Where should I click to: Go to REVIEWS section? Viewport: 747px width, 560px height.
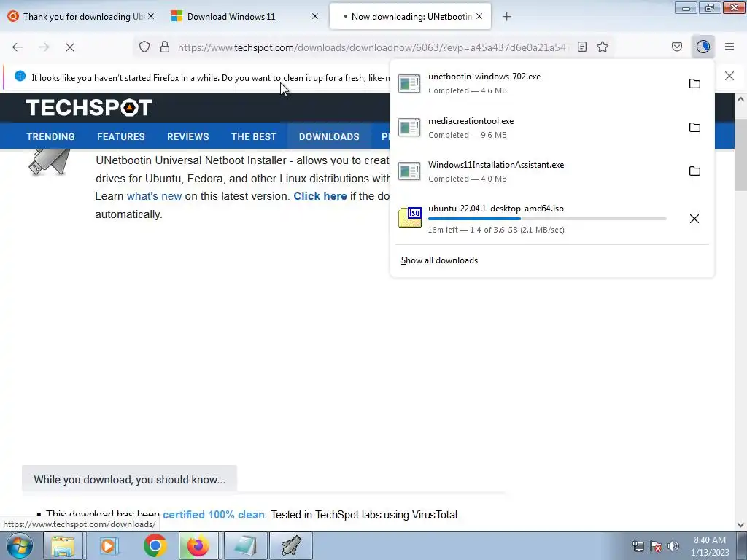(x=187, y=136)
